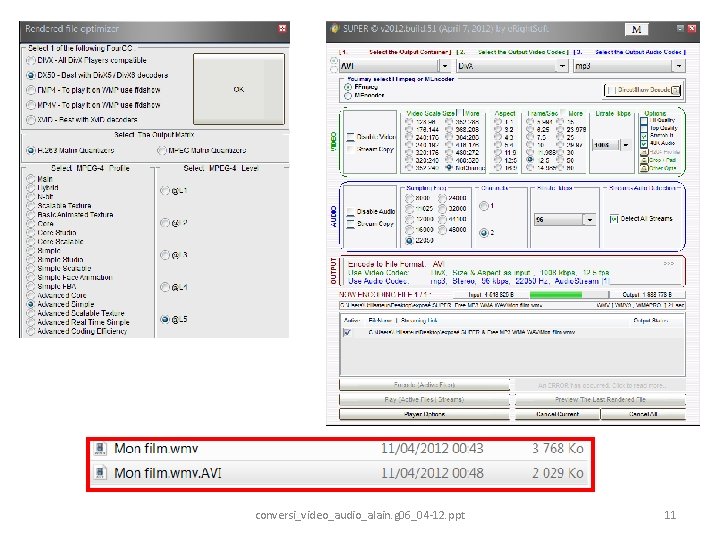Click Player Options button
Viewport: 720px width, 540px height.
coord(424,414)
